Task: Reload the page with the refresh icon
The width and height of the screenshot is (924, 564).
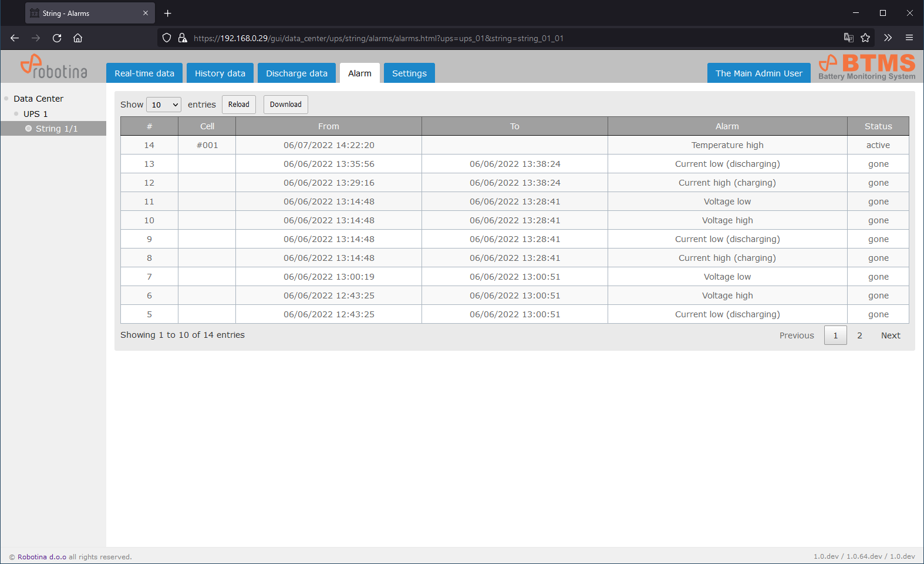Action: tap(57, 38)
